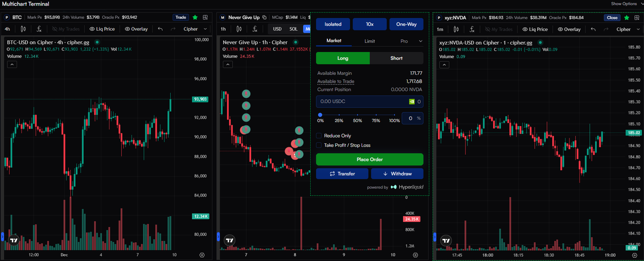Open layout grid icon in BTC panel
644x261 pixels.
tap(206, 17)
